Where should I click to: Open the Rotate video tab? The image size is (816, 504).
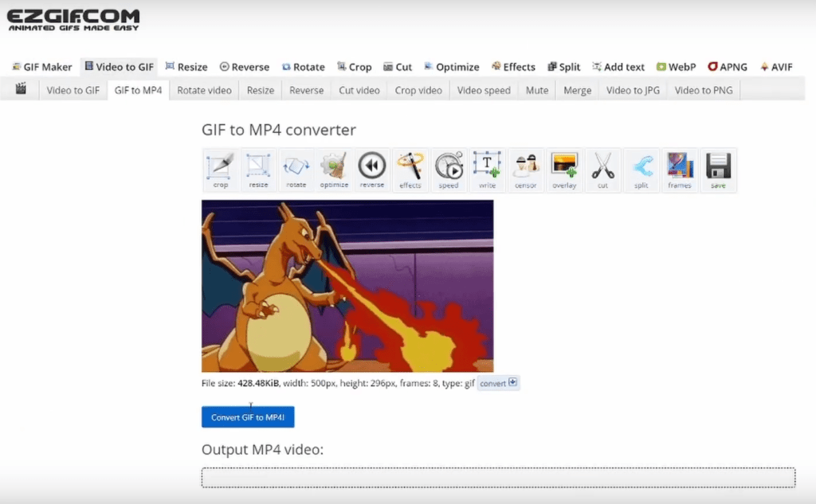(204, 91)
